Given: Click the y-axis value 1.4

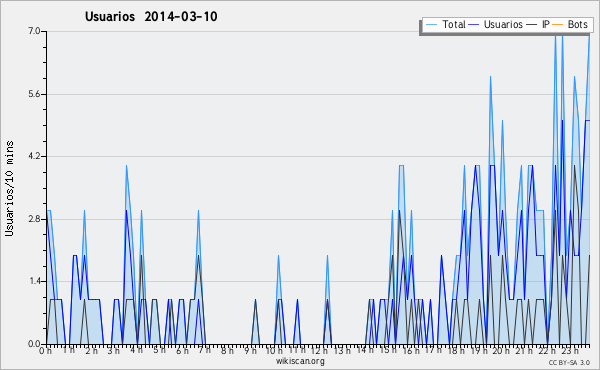Looking at the screenshot, I should pyautogui.click(x=34, y=281).
